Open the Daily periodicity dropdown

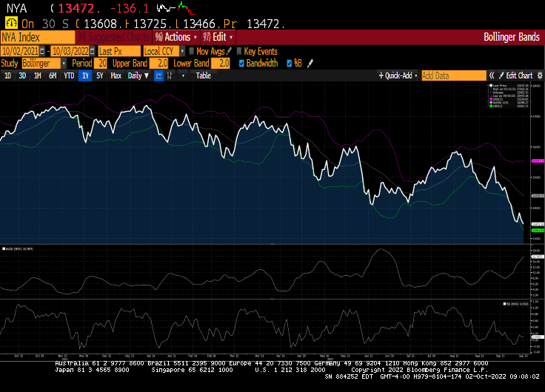(138, 75)
